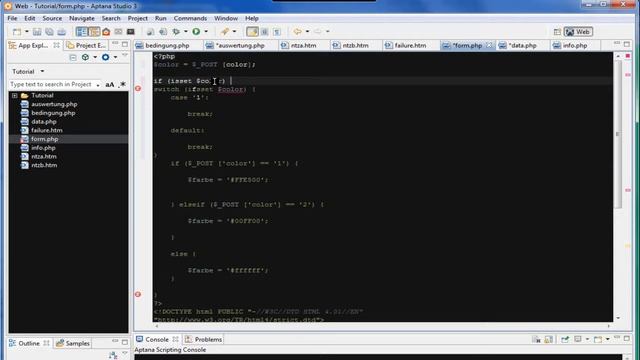640x360 pixels.
Task: Click the editor horizontal scrollbar
Action: click(382, 326)
